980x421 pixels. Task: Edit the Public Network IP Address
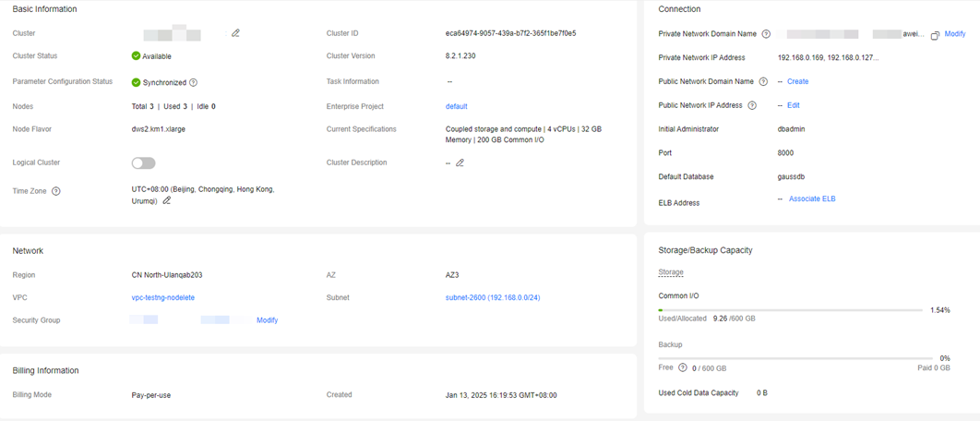click(793, 105)
